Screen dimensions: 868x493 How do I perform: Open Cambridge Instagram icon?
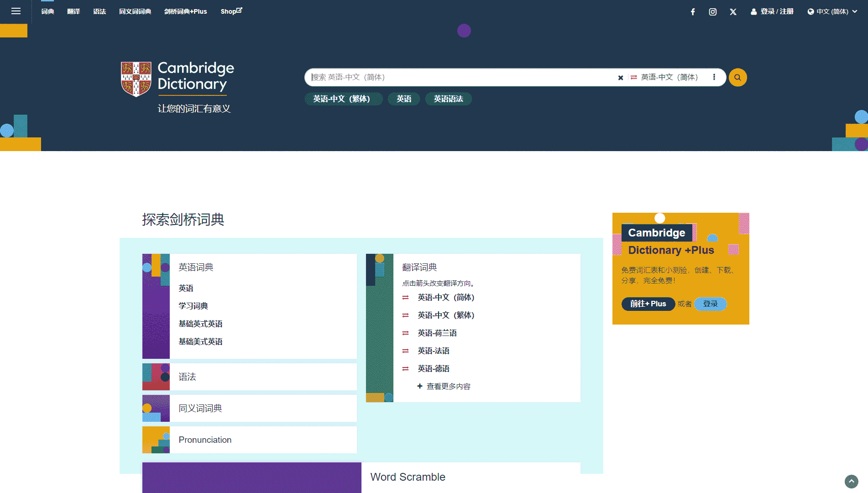coord(713,12)
